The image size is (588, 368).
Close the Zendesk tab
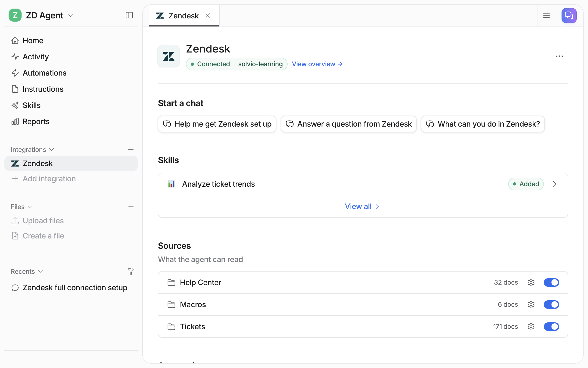tap(208, 16)
